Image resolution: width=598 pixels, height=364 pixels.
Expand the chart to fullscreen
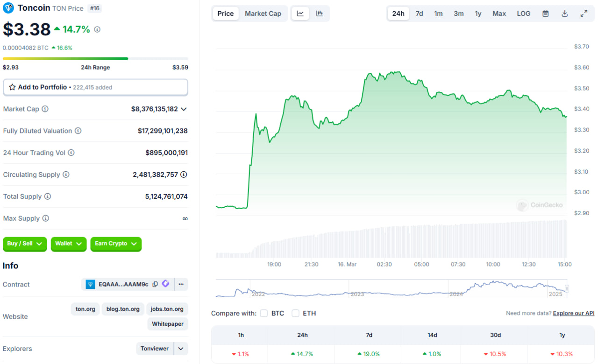coord(584,14)
